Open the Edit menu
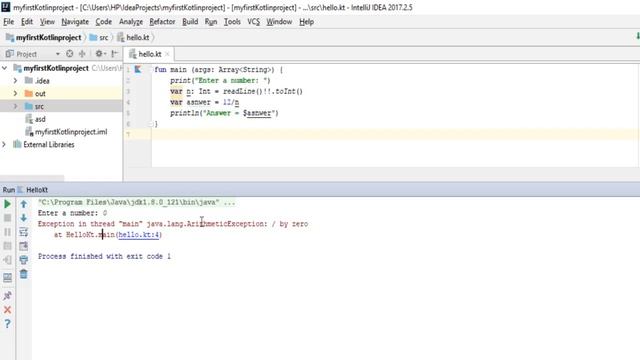Image resolution: width=640 pixels, height=360 pixels. (27, 22)
